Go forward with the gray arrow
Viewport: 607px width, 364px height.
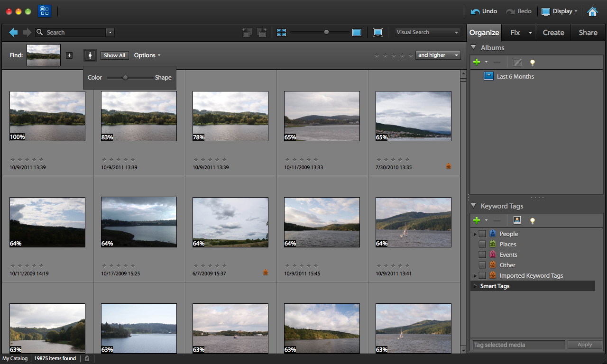(x=27, y=32)
